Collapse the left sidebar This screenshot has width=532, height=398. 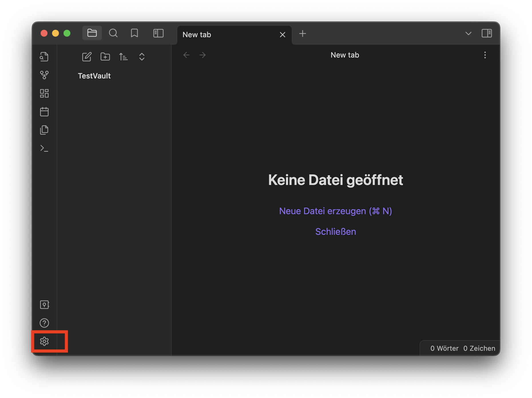click(x=158, y=33)
